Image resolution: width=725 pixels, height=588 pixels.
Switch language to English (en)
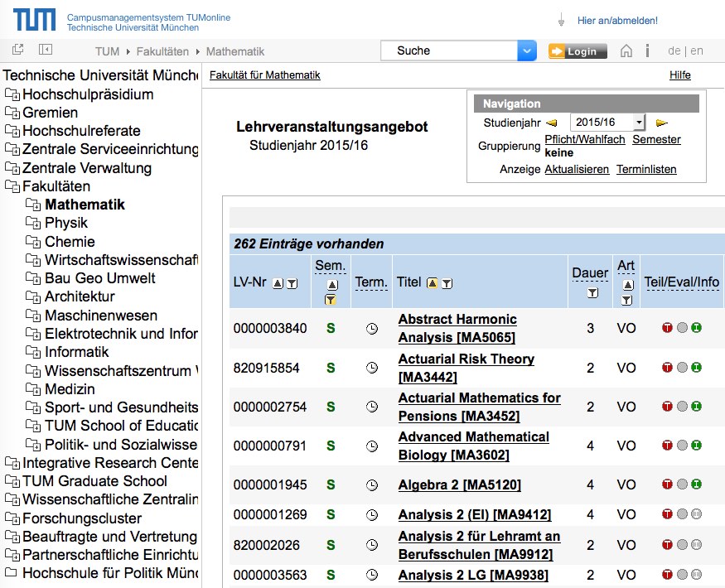[697, 51]
